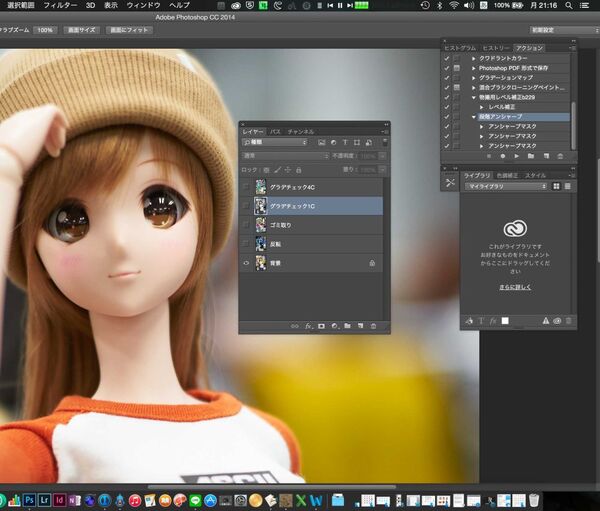Open the 3D menu
This screenshot has width=600, height=511.
[90, 5]
